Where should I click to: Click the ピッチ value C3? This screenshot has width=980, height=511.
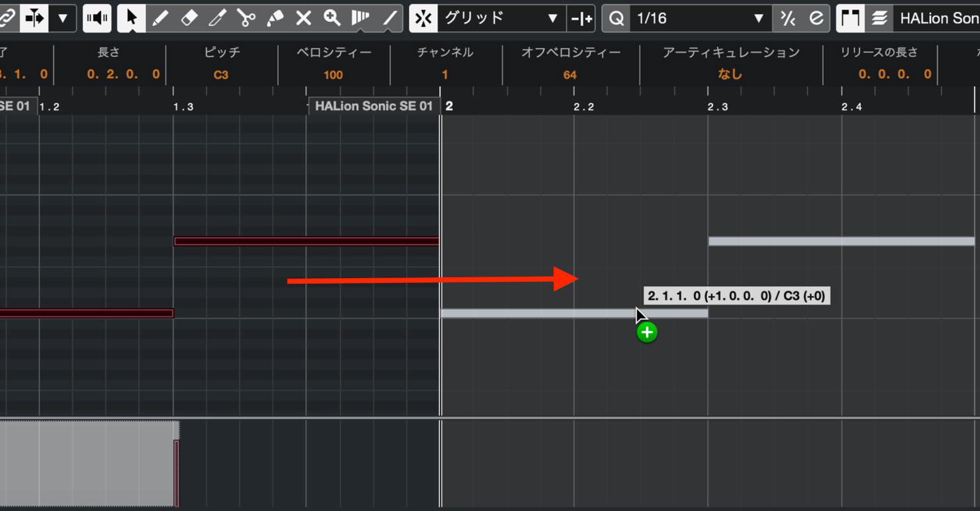coord(221,75)
